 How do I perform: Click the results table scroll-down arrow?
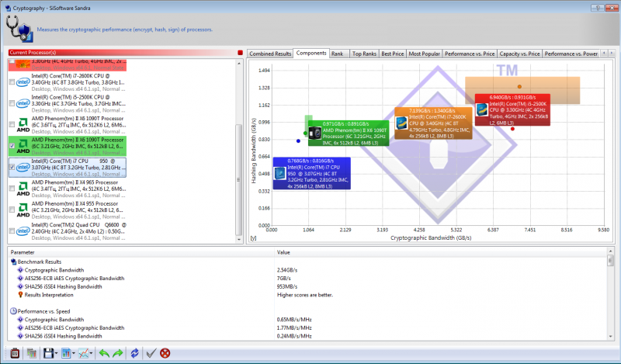coord(610,336)
